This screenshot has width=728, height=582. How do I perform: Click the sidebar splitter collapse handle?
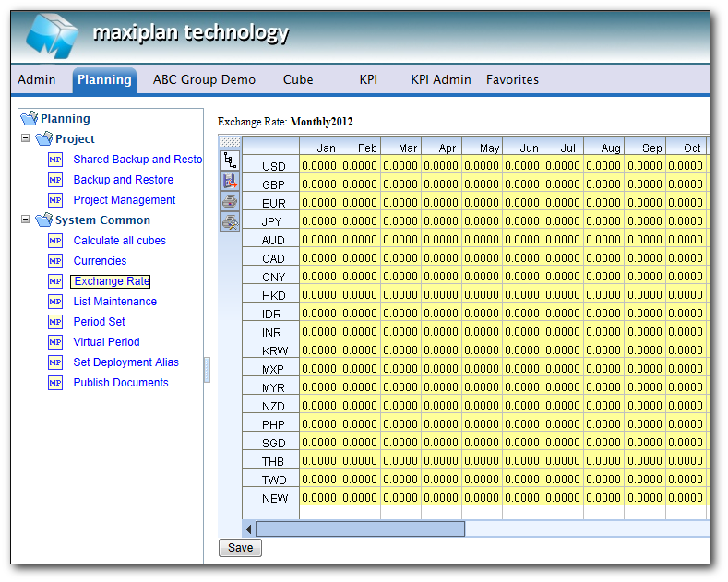207,369
